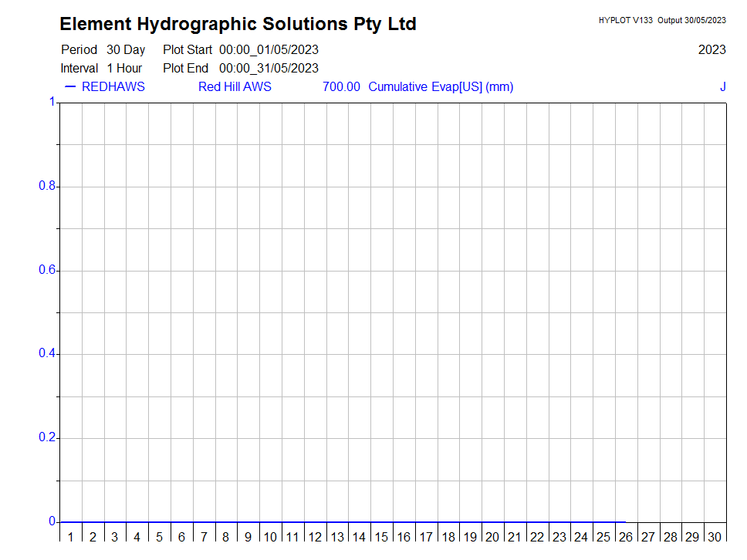Select day 15 on the x-axis
Image resolution: width=747 pixels, height=560 pixels.
click(x=381, y=537)
